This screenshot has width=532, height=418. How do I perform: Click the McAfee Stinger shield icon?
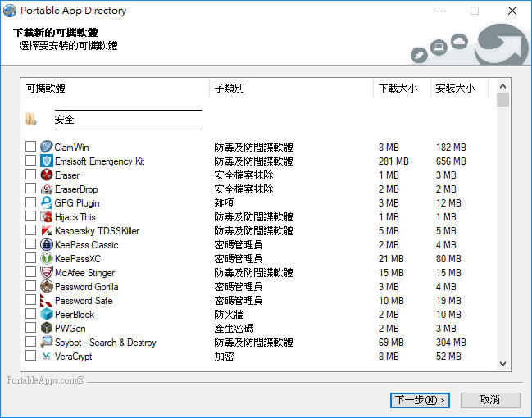[47, 272]
